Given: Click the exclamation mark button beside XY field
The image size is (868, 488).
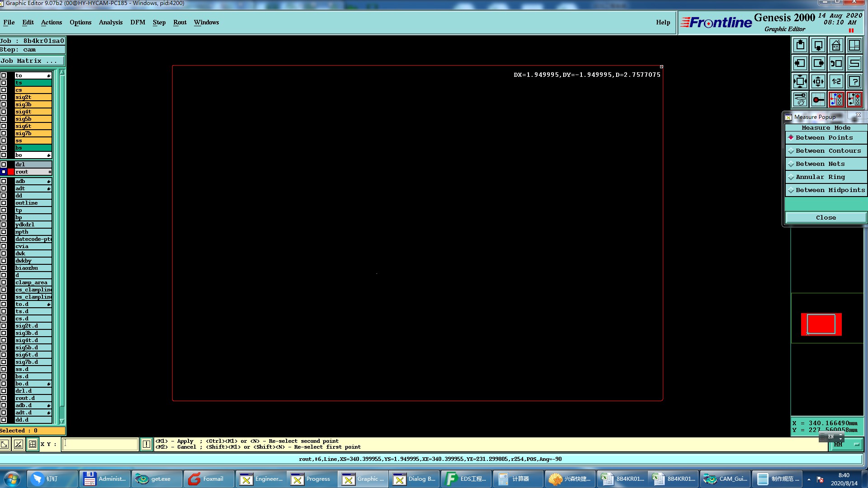Looking at the screenshot, I should (146, 444).
